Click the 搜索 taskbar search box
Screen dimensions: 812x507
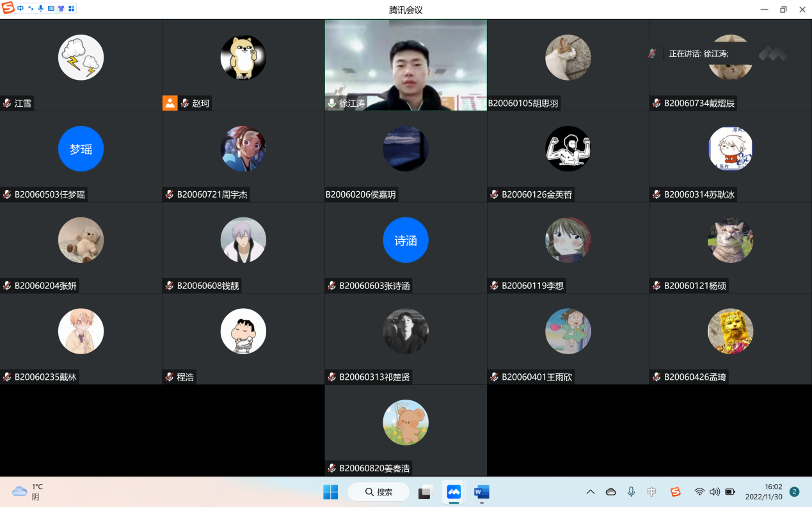pyautogui.click(x=379, y=492)
